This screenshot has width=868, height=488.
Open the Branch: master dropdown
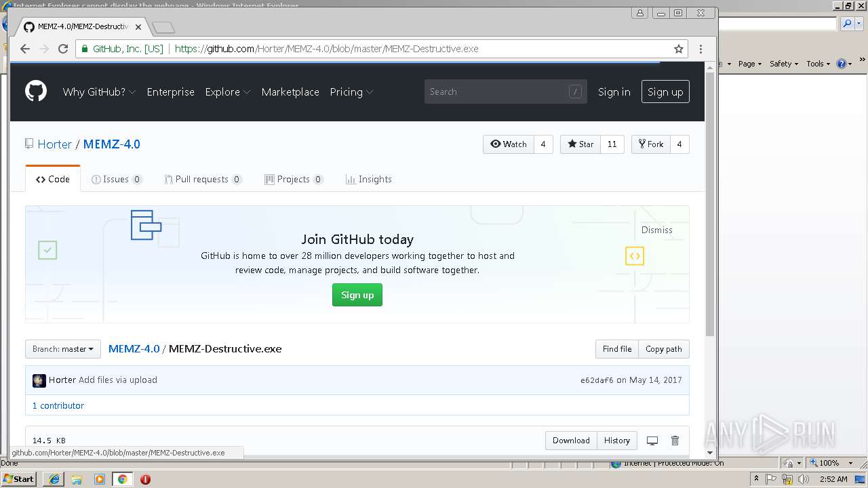63,349
